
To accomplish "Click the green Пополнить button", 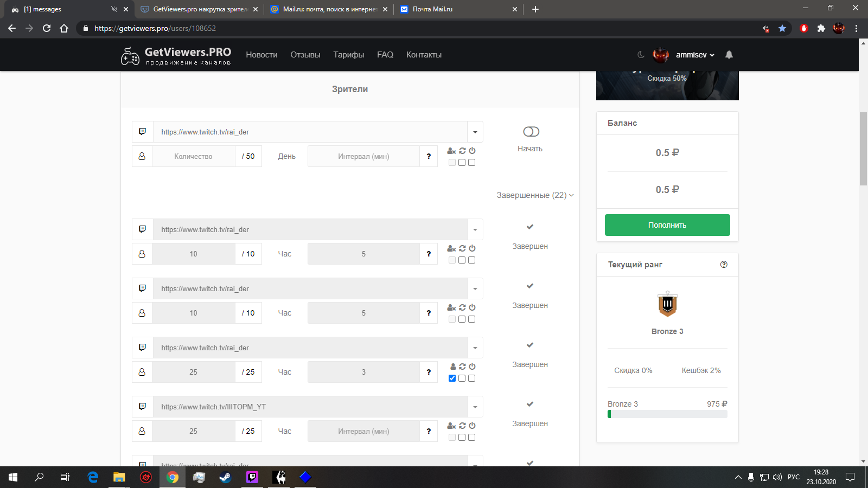I will (x=667, y=225).
